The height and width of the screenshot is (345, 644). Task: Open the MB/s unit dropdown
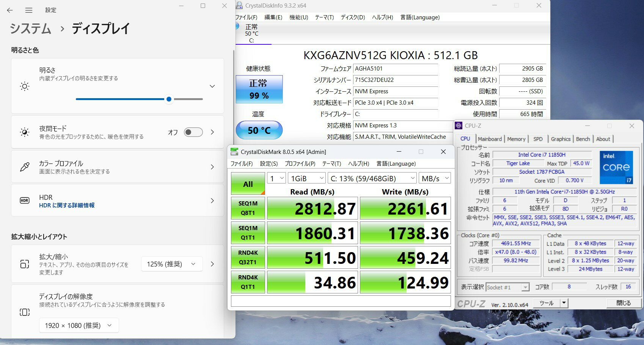435,178
